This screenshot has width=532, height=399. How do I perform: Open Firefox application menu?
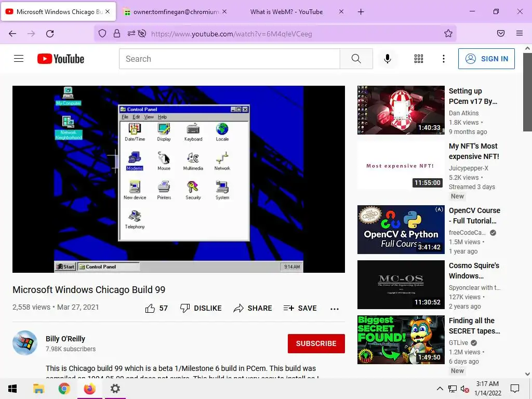coord(520,33)
